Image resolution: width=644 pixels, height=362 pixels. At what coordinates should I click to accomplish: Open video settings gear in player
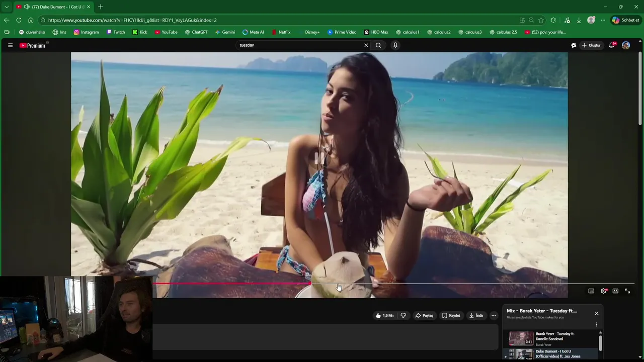(604, 291)
